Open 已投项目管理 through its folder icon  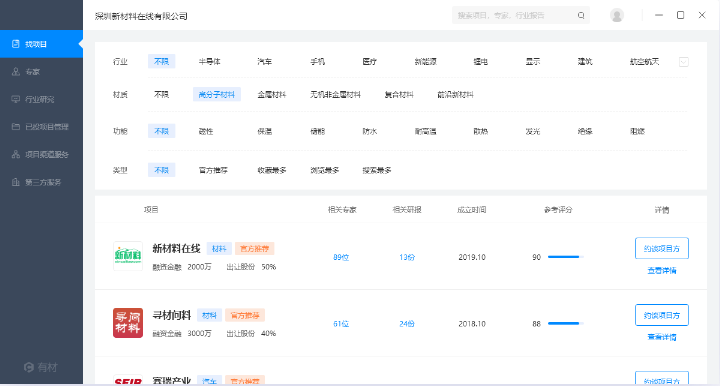[16, 127]
